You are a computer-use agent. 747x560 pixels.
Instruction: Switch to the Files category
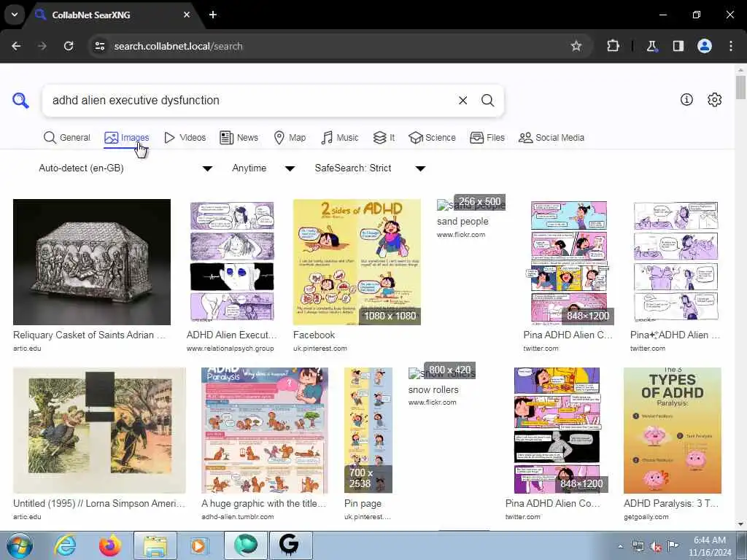pyautogui.click(x=487, y=138)
